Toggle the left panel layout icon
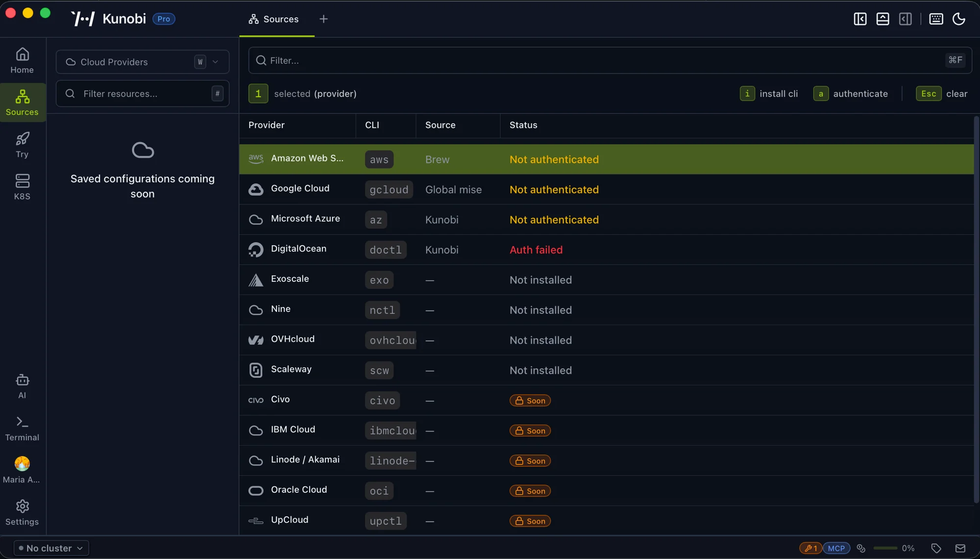 (x=860, y=19)
